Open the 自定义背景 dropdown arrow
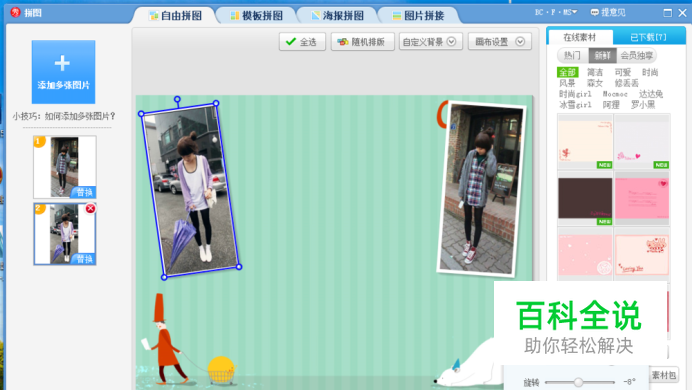Viewport: 692px width, 390px height. [451, 41]
